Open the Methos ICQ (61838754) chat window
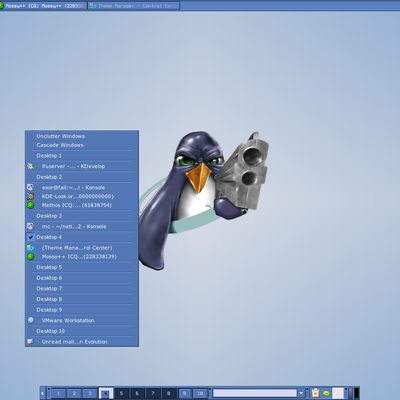 [82, 205]
